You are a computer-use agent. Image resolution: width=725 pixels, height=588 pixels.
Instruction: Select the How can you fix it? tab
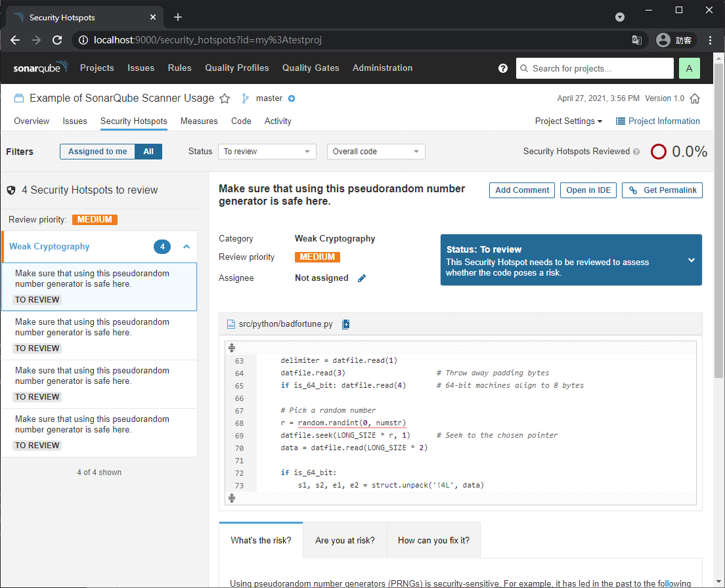433,541
